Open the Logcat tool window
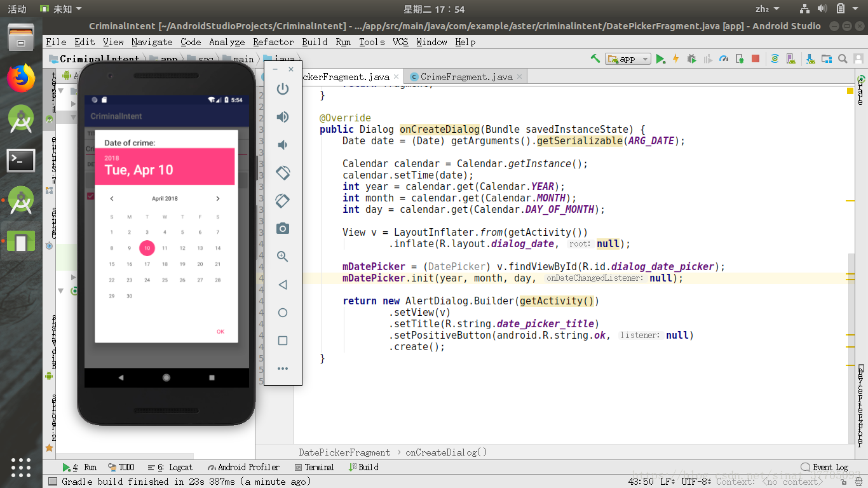 (170, 467)
